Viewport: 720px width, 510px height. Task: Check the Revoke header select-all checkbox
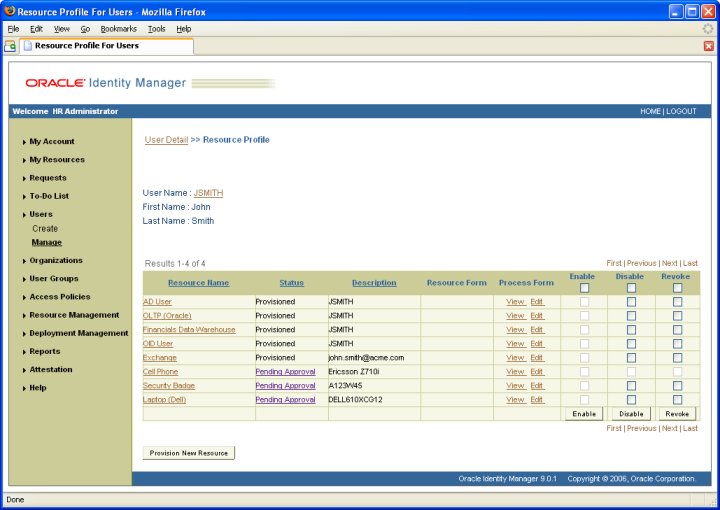[677, 288]
